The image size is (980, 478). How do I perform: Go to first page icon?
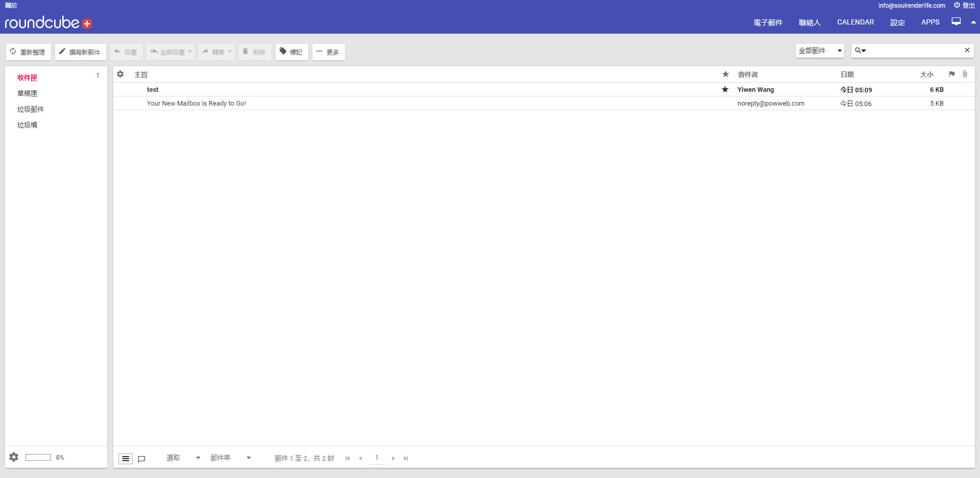pos(348,458)
